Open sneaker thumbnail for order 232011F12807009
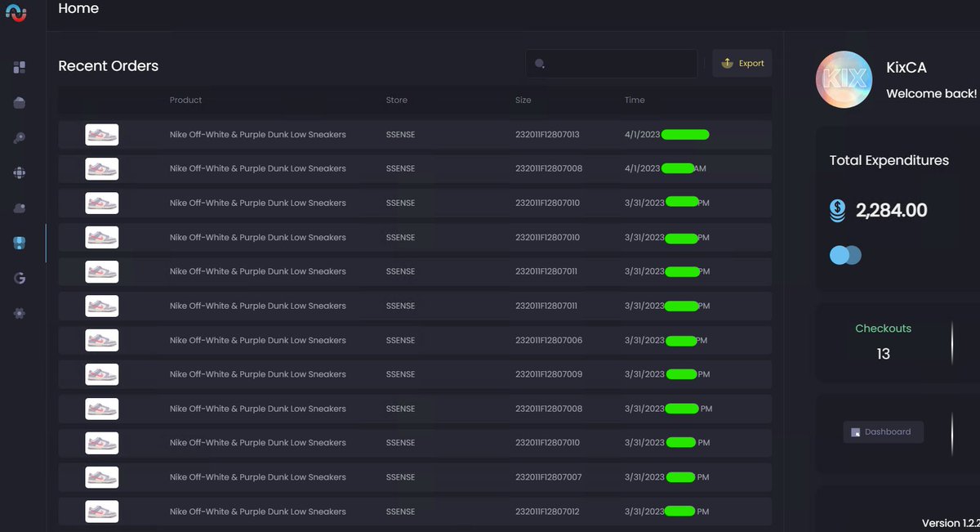 [x=102, y=375]
